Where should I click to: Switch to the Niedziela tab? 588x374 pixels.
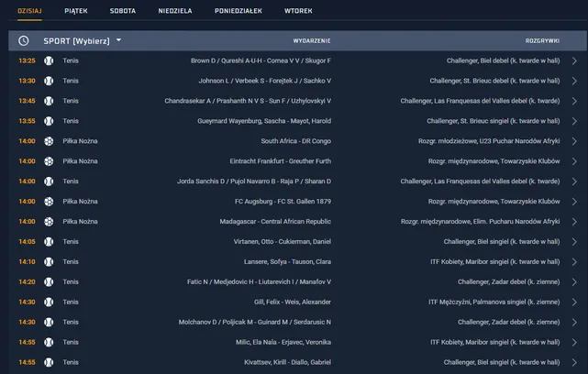(172, 11)
